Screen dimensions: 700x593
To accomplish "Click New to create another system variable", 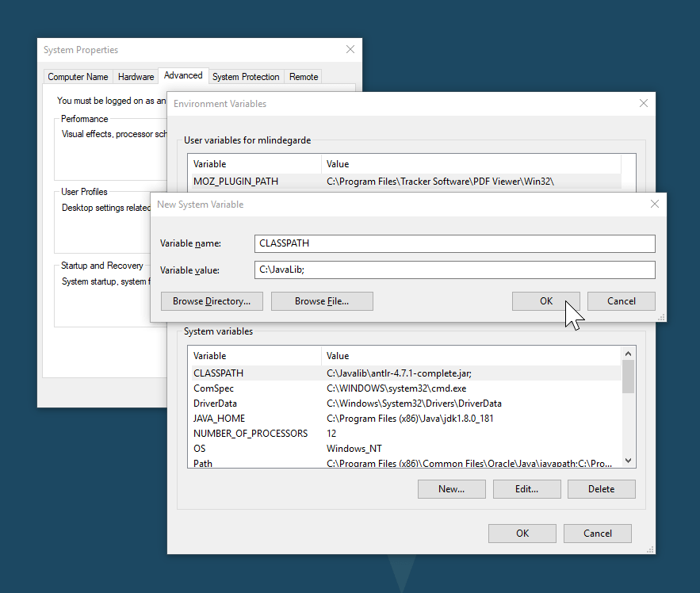I will coord(451,489).
